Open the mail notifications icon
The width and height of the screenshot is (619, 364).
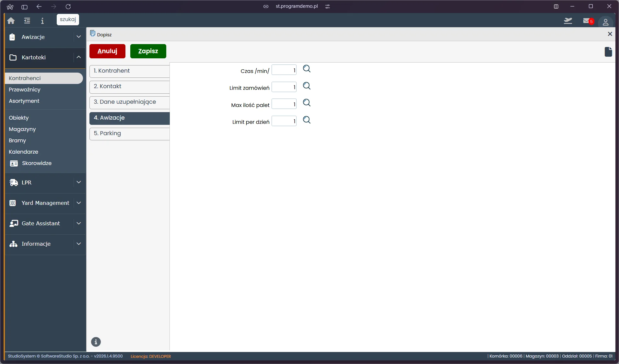tap(588, 21)
